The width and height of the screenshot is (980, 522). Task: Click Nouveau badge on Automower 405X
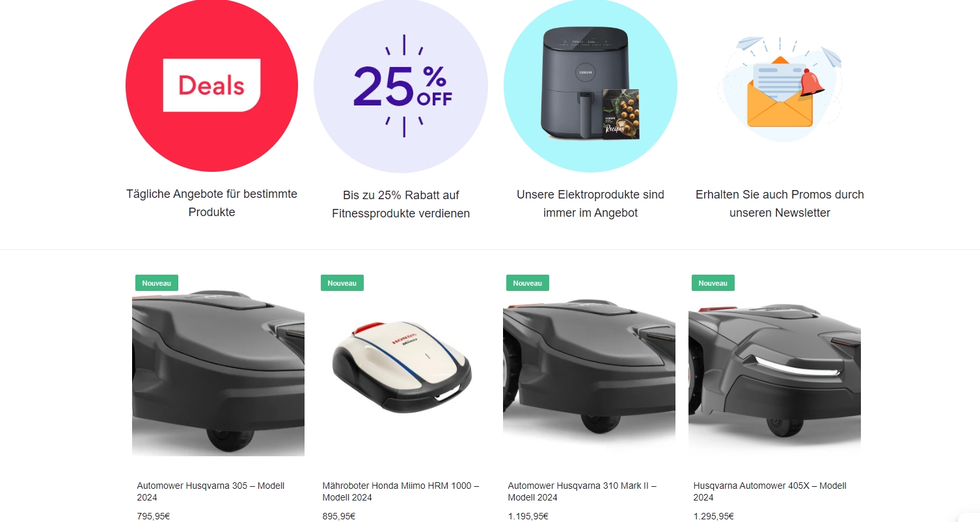(713, 283)
